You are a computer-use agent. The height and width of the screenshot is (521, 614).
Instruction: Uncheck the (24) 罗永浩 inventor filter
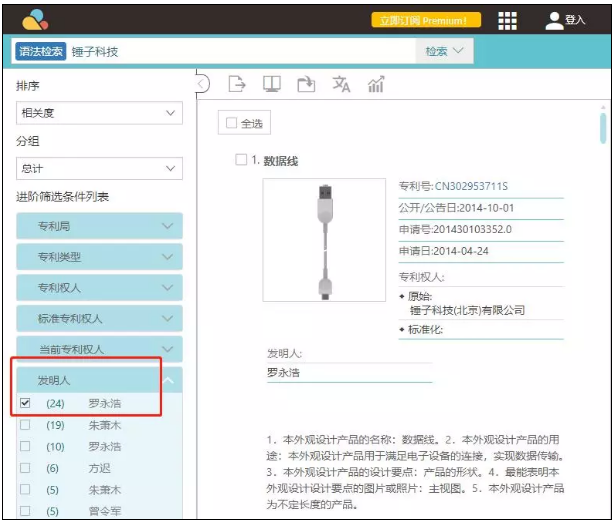tap(26, 404)
